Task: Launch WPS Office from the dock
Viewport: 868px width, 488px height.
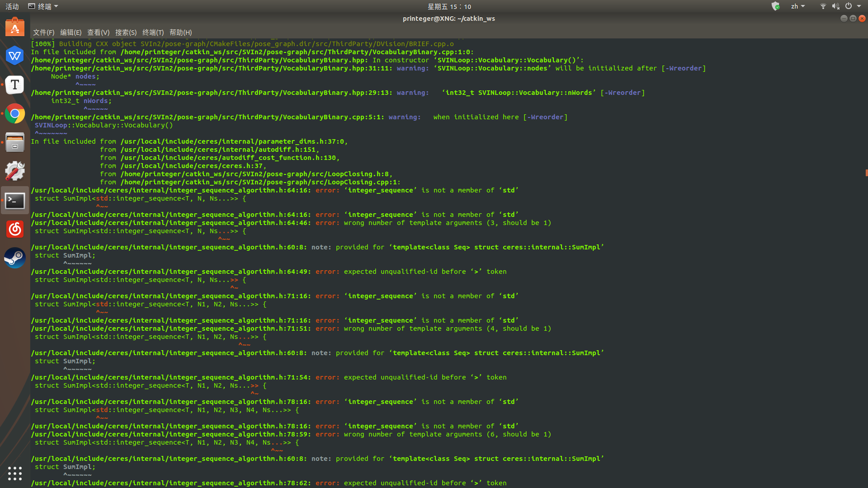Action: coord(15,56)
